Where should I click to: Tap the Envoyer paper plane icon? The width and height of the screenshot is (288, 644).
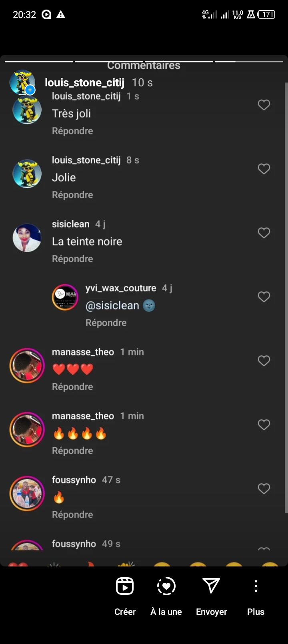211,586
